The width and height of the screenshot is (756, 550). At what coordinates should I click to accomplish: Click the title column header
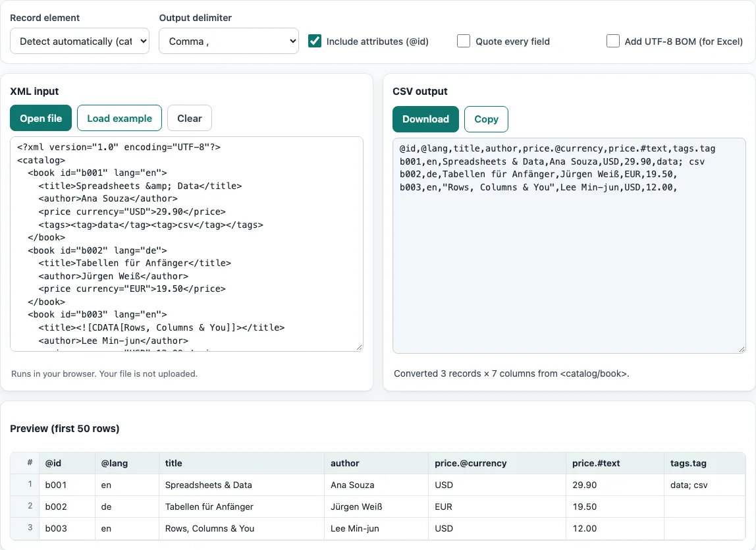coord(242,463)
